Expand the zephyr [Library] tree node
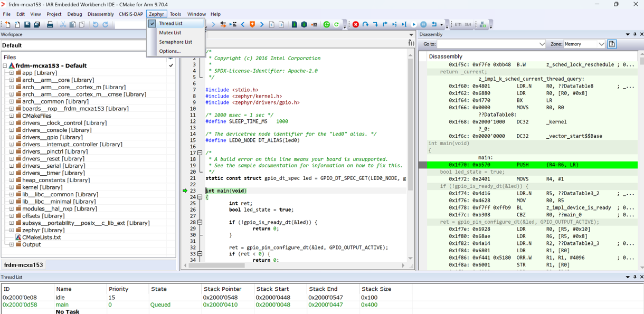 pyautogui.click(x=11, y=230)
